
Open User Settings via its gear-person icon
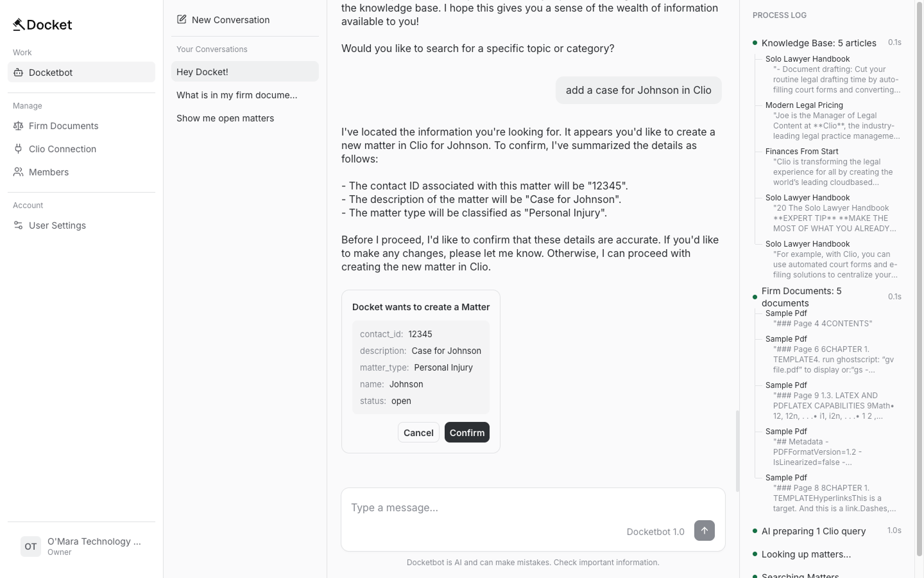point(17,225)
